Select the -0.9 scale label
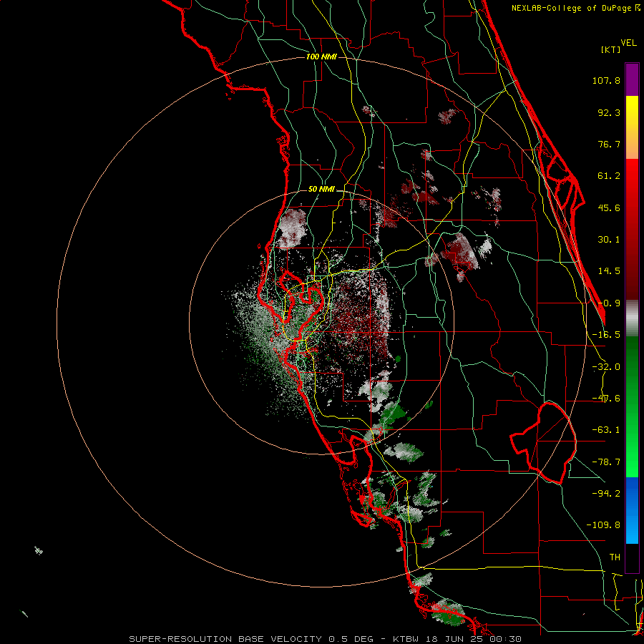This screenshot has width=644, height=644. (x=609, y=303)
